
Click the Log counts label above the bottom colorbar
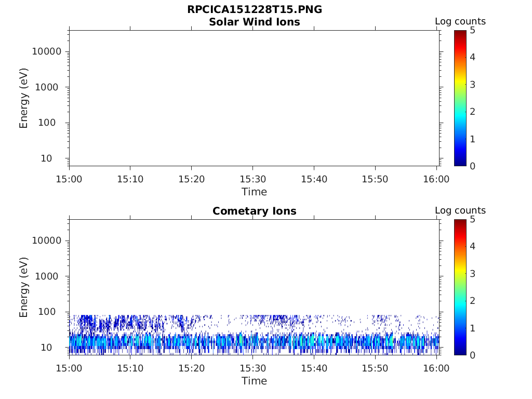(460, 210)
